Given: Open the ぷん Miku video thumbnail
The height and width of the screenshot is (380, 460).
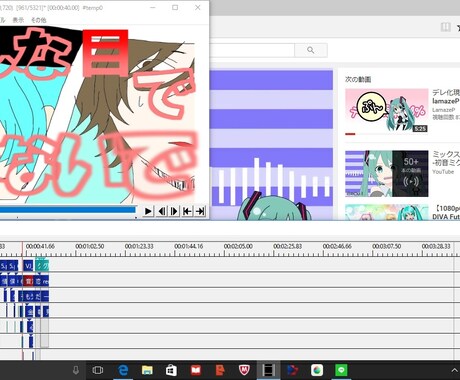Looking at the screenshot, I should point(387,111).
